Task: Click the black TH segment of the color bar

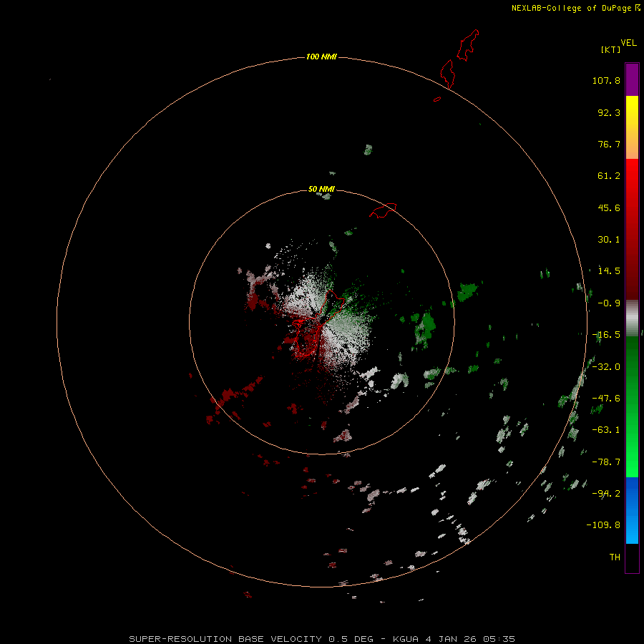Action: (x=632, y=558)
